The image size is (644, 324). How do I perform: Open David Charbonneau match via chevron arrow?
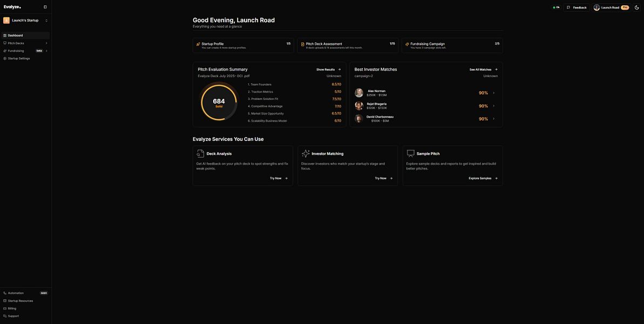[x=494, y=119]
